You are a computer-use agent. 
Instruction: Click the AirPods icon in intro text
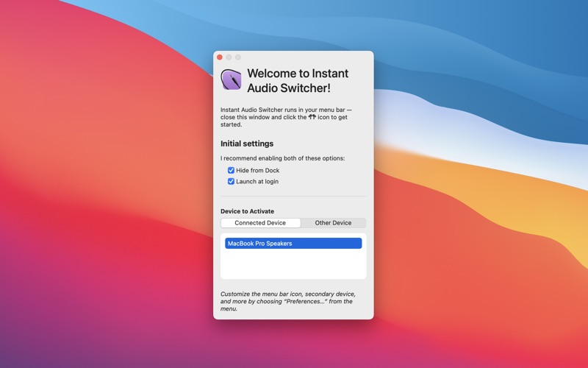point(312,117)
